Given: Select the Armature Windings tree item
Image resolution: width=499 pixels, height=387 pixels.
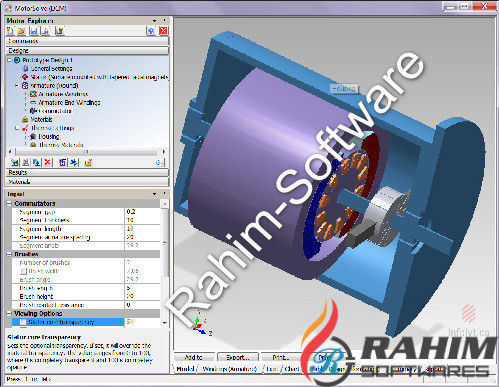Looking at the screenshot, I should tap(63, 94).
